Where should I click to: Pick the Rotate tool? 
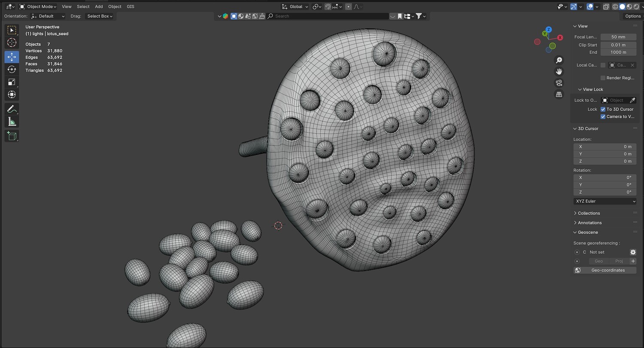tap(12, 69)
